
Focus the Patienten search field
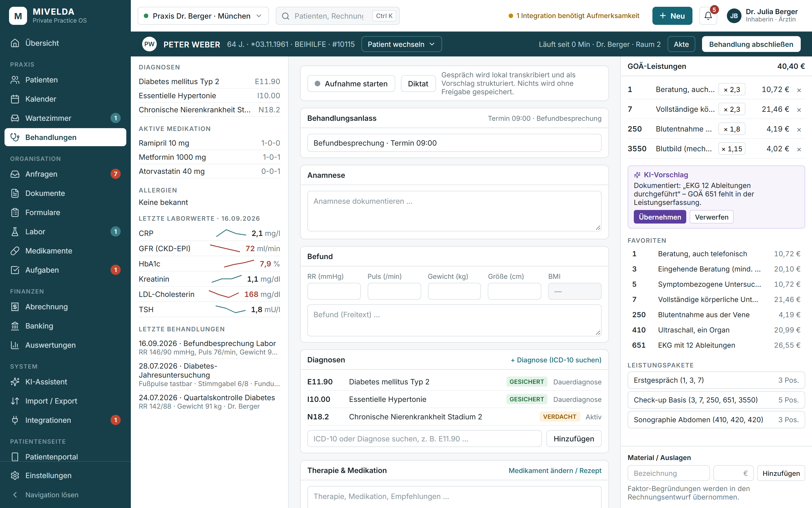click(x=337, y=16)
